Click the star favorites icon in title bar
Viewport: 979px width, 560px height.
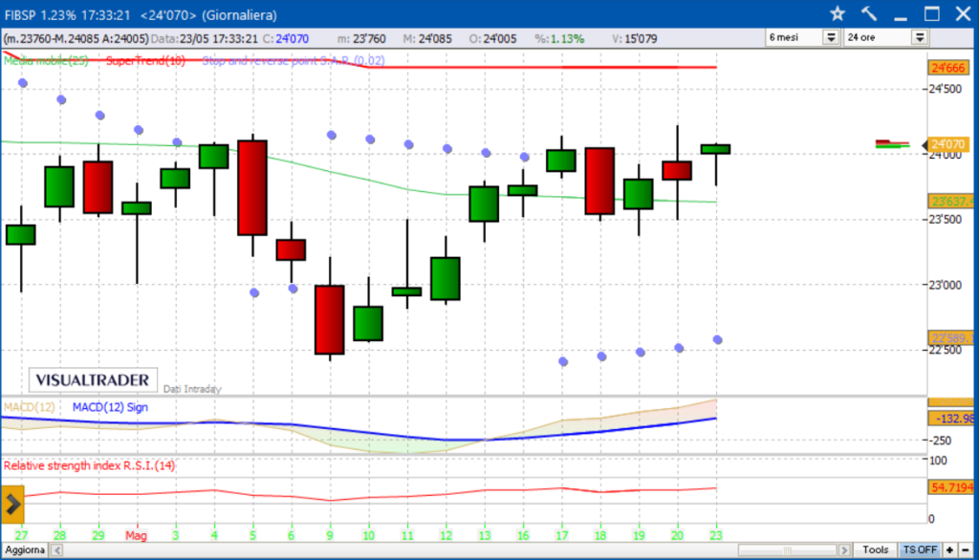click(x=838, y=13)
